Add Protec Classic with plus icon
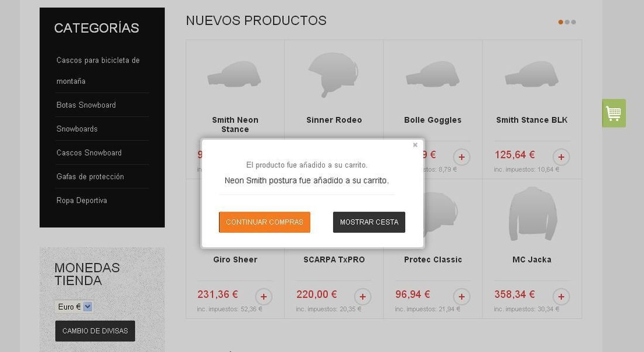The width and height of the screenshot is (644, 352). click(x=462, y=296)
